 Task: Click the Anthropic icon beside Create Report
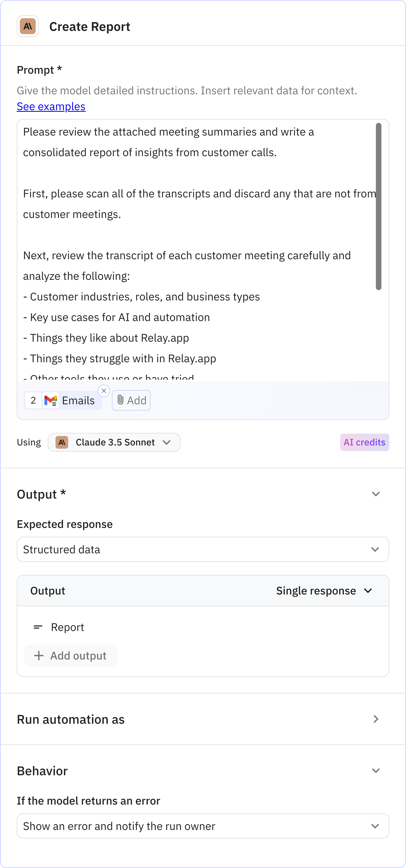pos(28,26)
